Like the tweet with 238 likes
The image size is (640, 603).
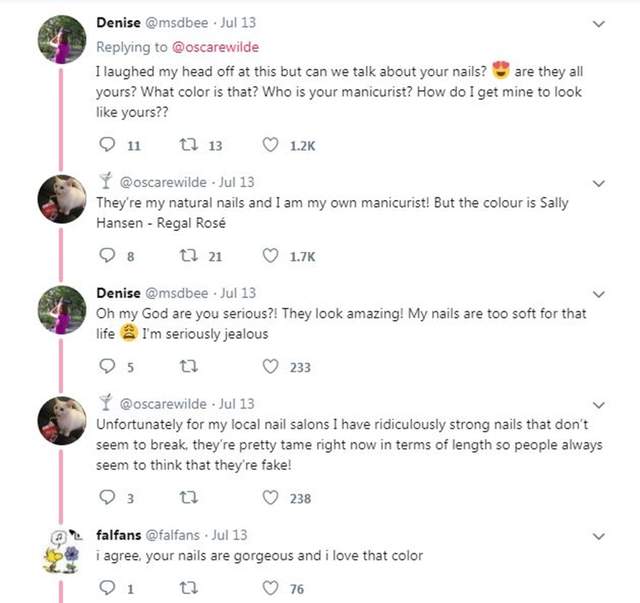(270, 498)
